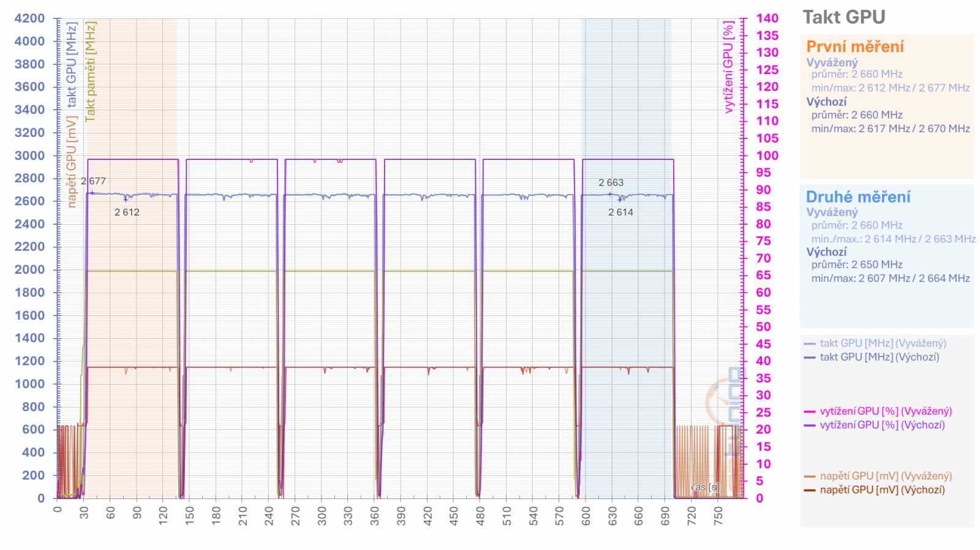
Task: Select 'min/max: 2 617 MHz / 2 670 MHz' line
Action: click(891, 129)
